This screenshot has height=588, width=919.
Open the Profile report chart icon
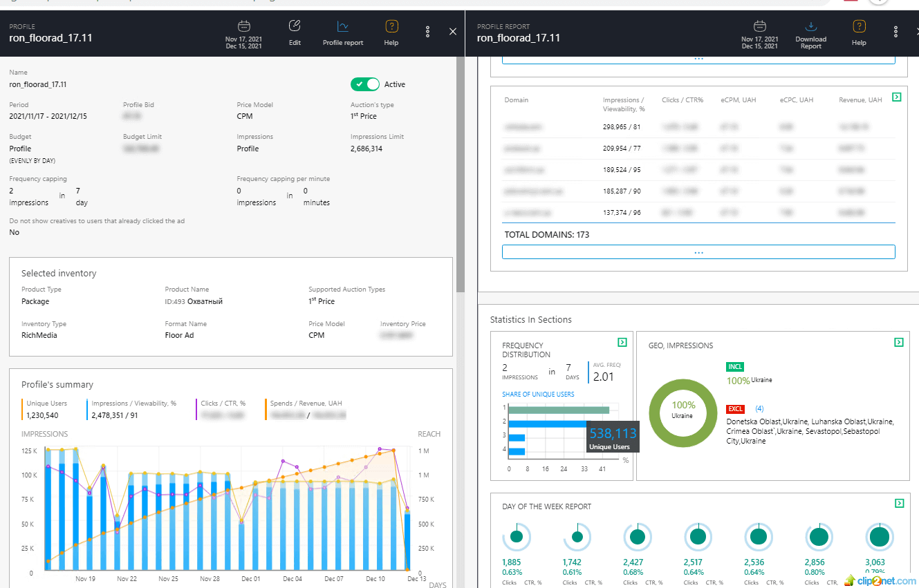point(342,27)
